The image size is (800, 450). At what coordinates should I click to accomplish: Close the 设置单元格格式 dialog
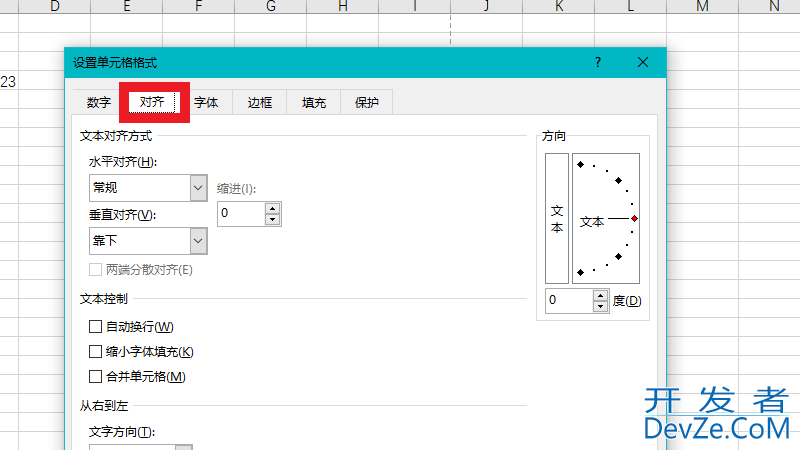643,62
